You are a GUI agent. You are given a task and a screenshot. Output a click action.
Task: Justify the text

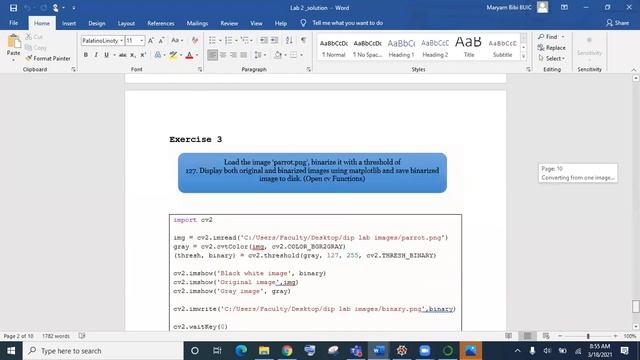(244, 55)
